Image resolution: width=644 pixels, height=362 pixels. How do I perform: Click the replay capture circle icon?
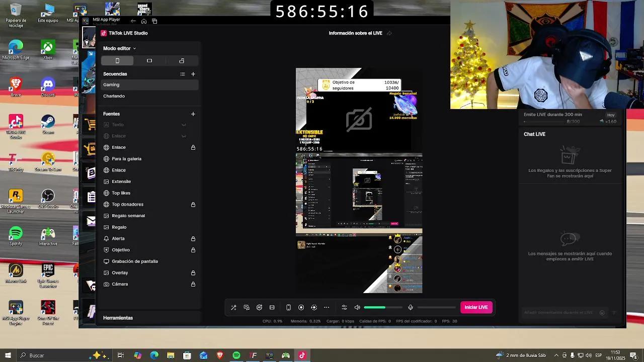coord(314,307)
